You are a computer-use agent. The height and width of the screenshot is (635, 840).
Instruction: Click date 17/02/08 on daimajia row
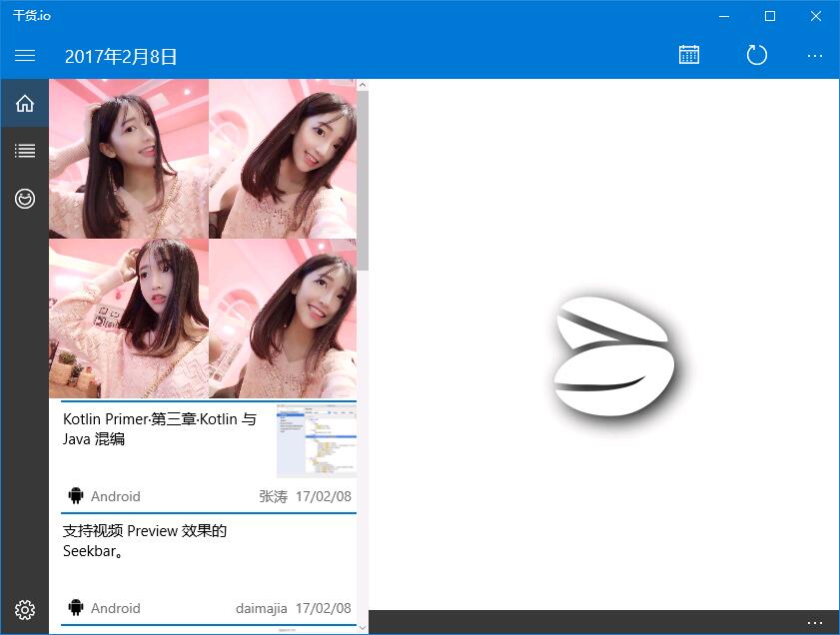click(323, 608)
